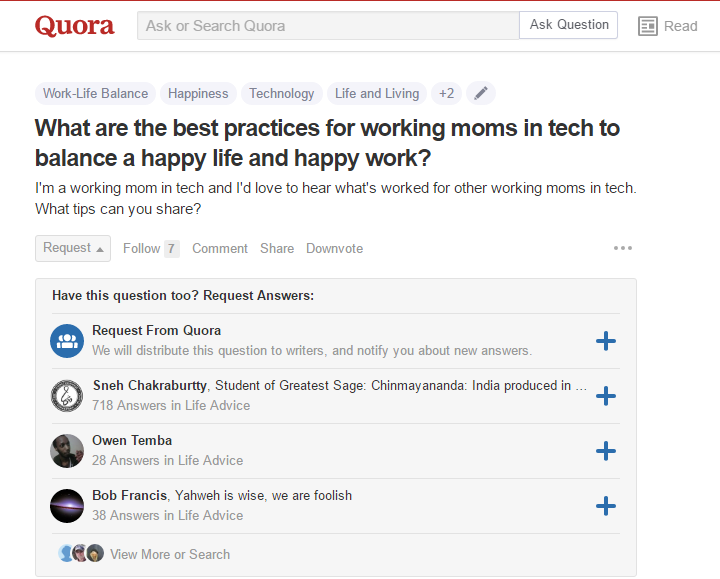Click the Share link
Viewport: 720px width, 579px height.
(x=277, y=248)
